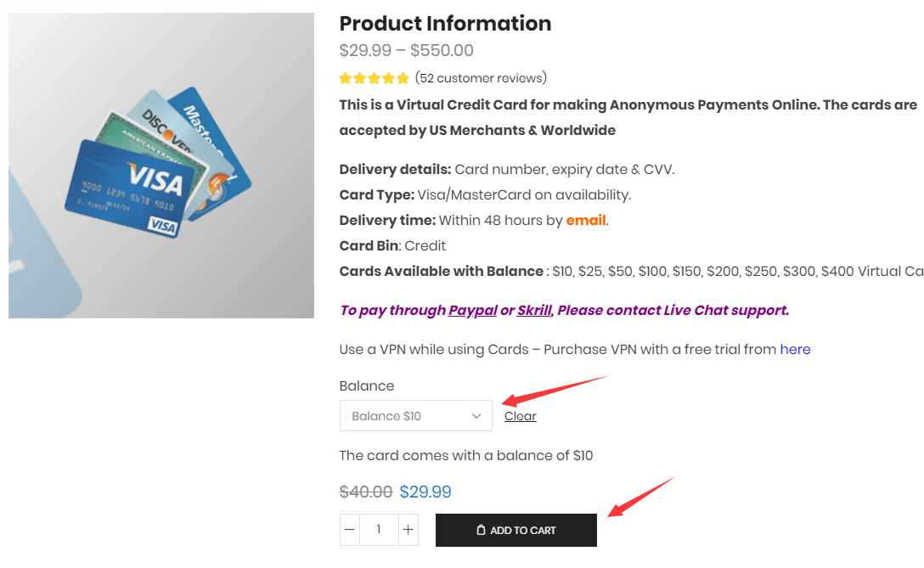Open the Paypal payment link
The height and width of the screenshot is (568, 924).
473,310
